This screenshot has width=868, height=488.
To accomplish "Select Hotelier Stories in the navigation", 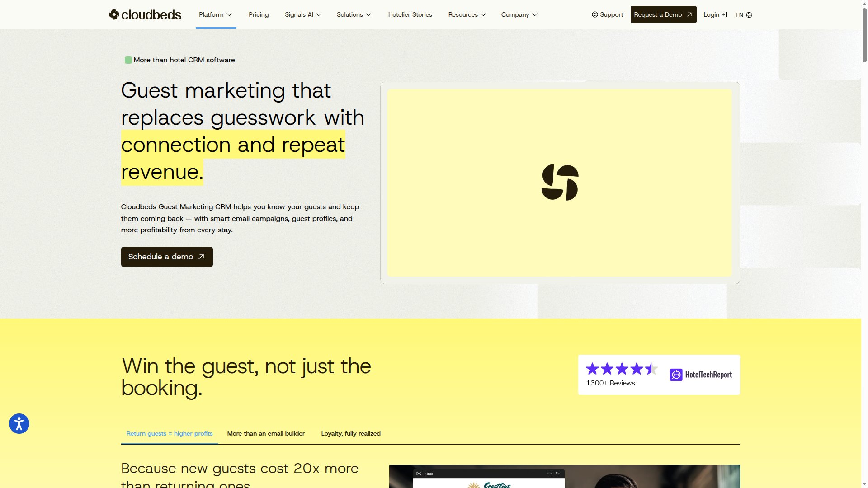I will point(410,14).
